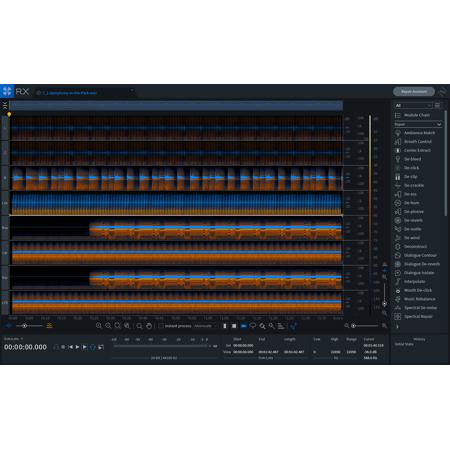Select the Time selection tool
The height and width of the screenshot is (450, 450).
225,326
